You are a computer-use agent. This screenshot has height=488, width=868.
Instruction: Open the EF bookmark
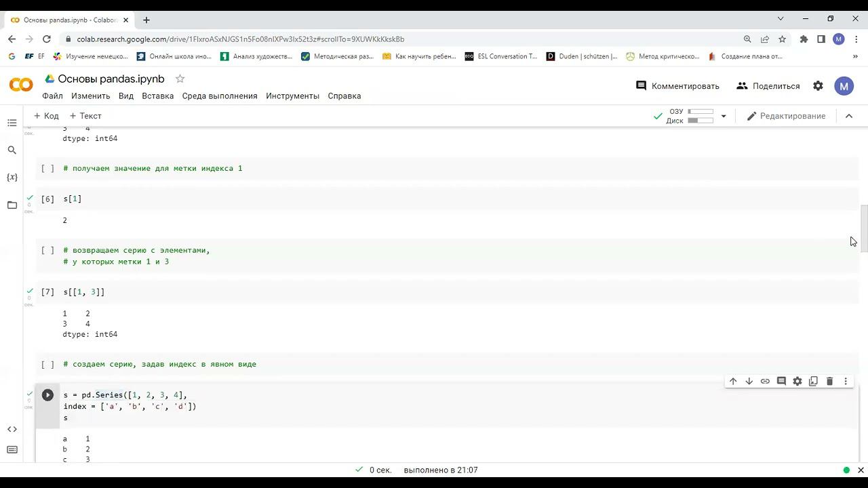coord(35,56)
